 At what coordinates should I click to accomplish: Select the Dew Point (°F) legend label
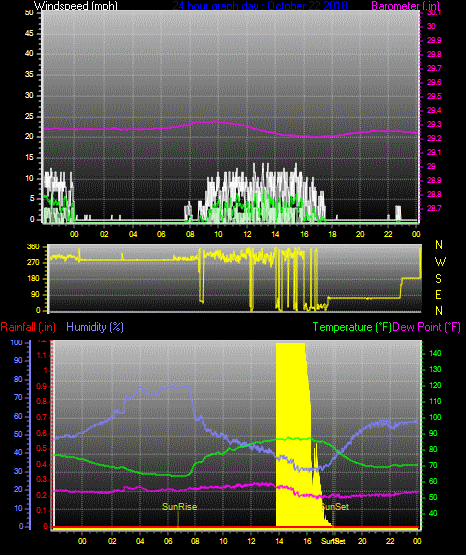coord(427,327)
